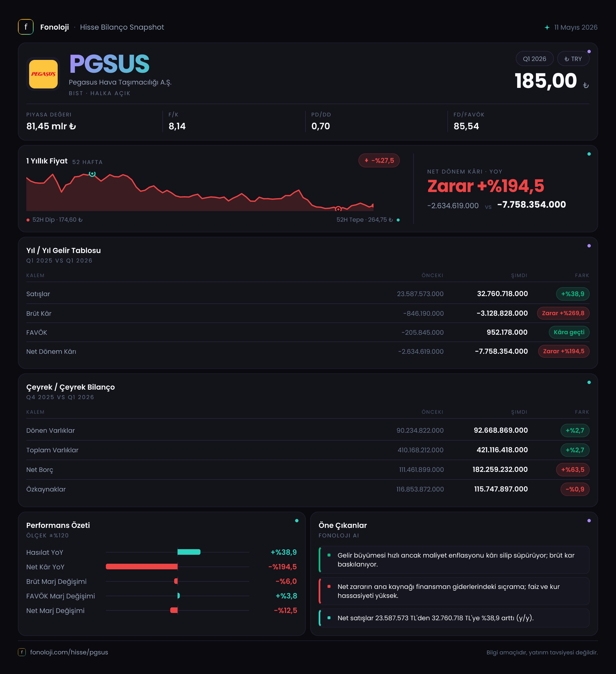This screenshot has height=674, width=616.
Task: Click the Özkaynaklar previous value 116.853.872.000
Action: pos(420,490)
